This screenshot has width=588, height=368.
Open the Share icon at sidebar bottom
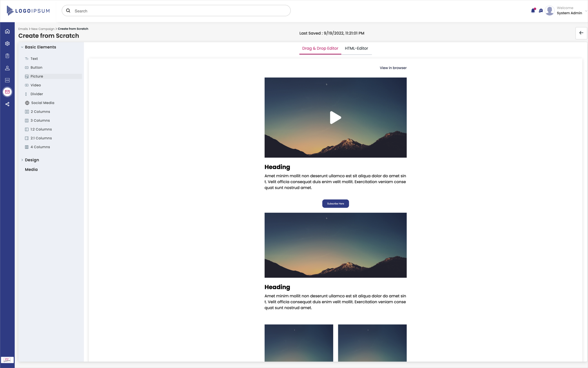[x=7, y=104]
